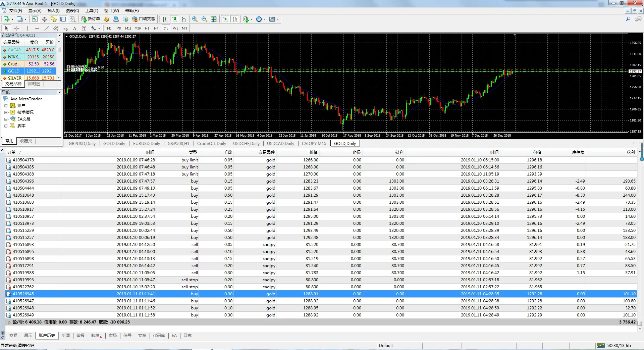
Task: Zoom out on the chart
Action: (204, 19)
